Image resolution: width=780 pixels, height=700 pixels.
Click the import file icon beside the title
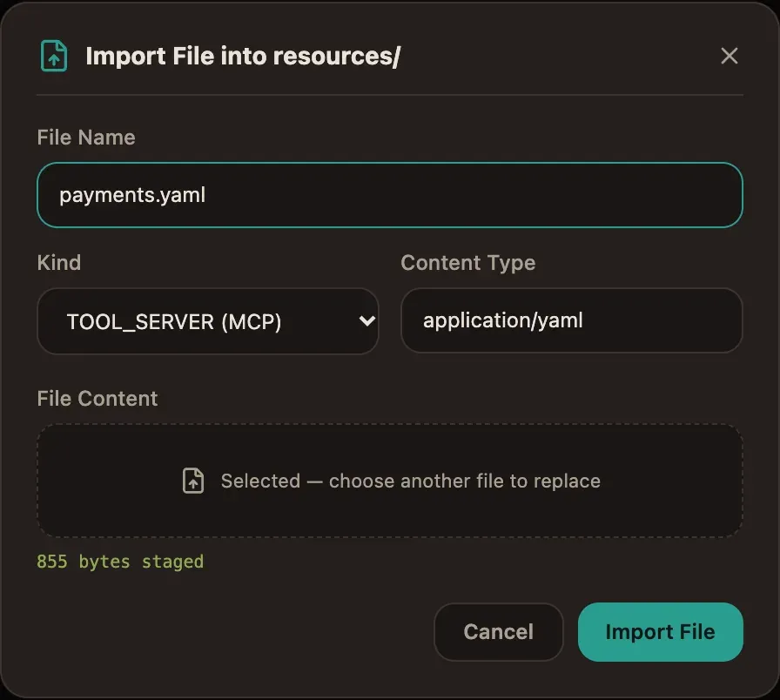(x=54, y=56)
